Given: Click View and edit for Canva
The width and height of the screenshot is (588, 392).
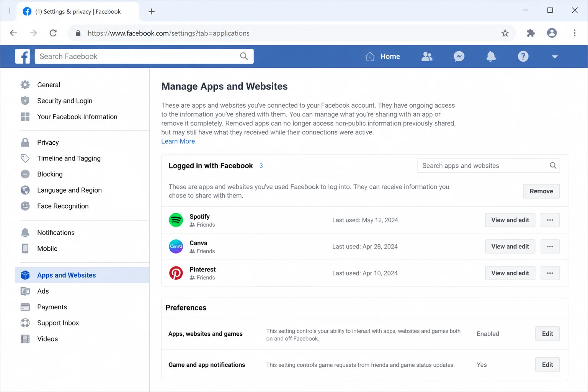Looking at the screenshot, I should [510, 247].
